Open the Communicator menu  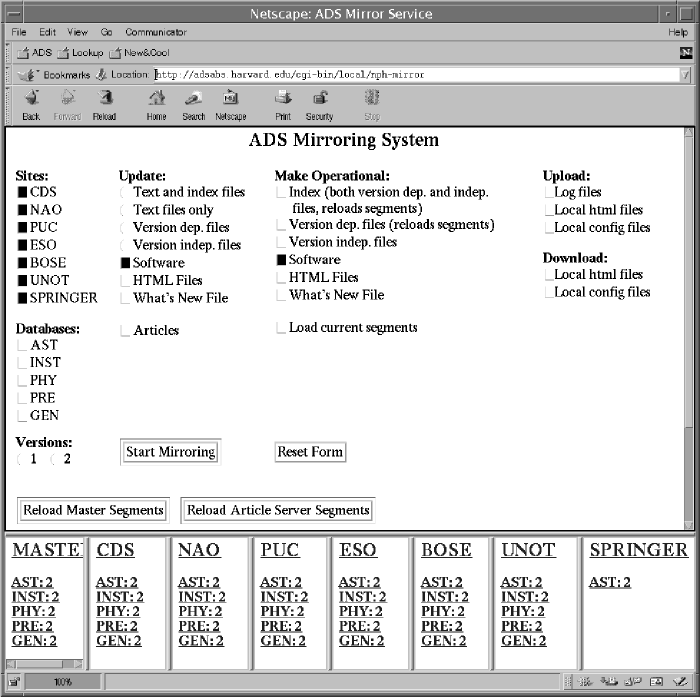[156, 32]
